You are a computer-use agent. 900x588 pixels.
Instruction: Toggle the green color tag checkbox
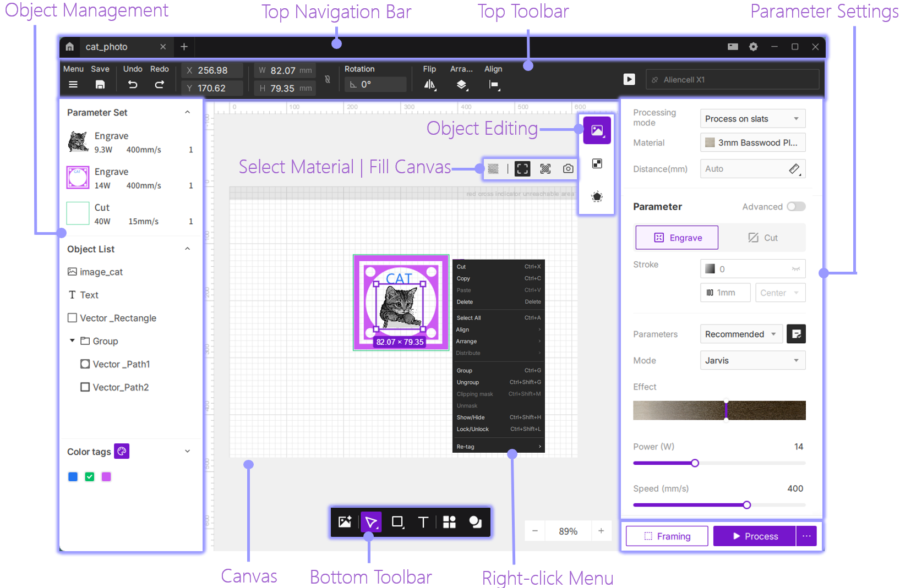tap(90, 477)
